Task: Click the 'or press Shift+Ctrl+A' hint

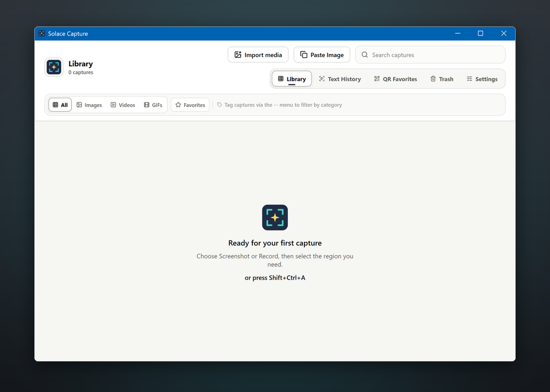Action: coord(275,278)
